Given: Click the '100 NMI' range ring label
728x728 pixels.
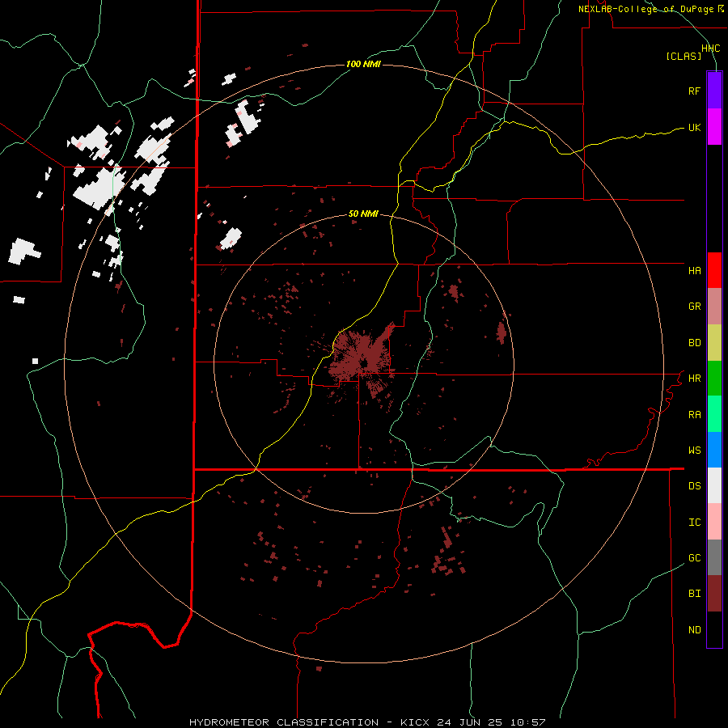Looking at the screenshot, I should click(363, 64).
